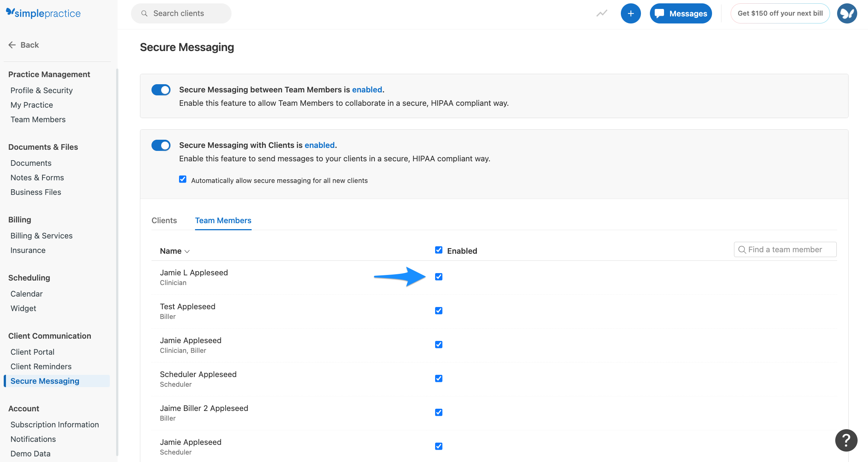Screen dimensions: 868x462
Task: Click the magnifier in Search clients
Action: coord(144,13)
